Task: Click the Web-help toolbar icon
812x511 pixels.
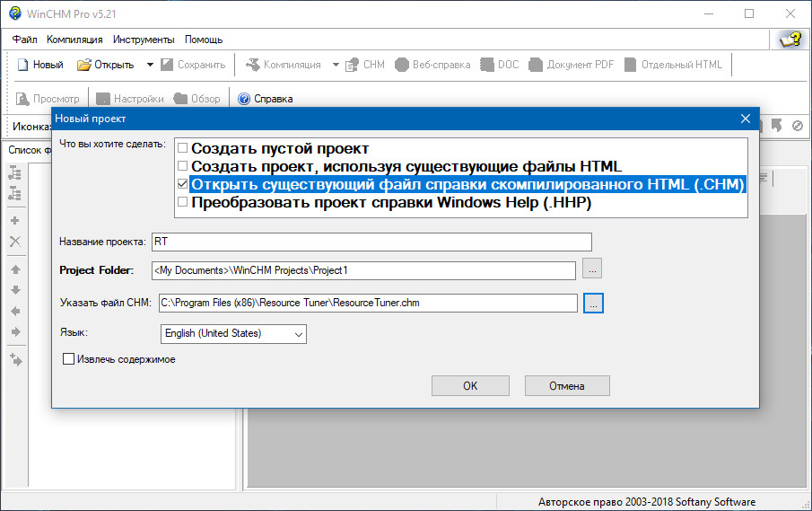Action: 402,65
